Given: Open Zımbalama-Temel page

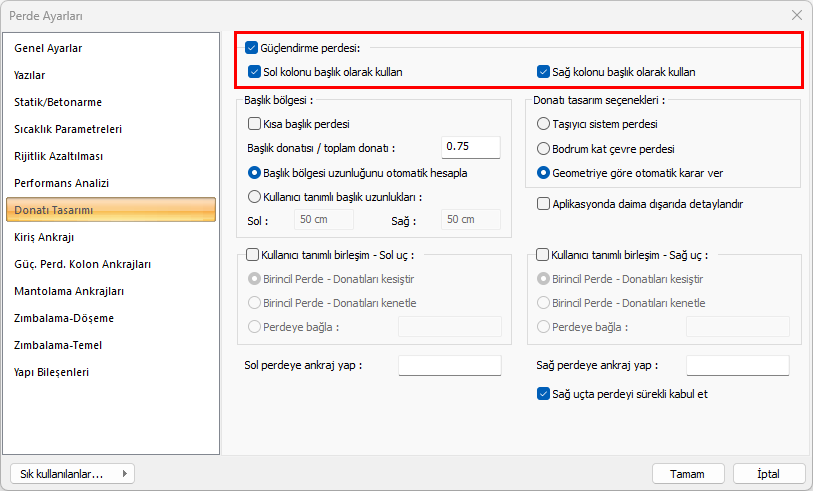Looking at the screenshot, I should point(58,345).
